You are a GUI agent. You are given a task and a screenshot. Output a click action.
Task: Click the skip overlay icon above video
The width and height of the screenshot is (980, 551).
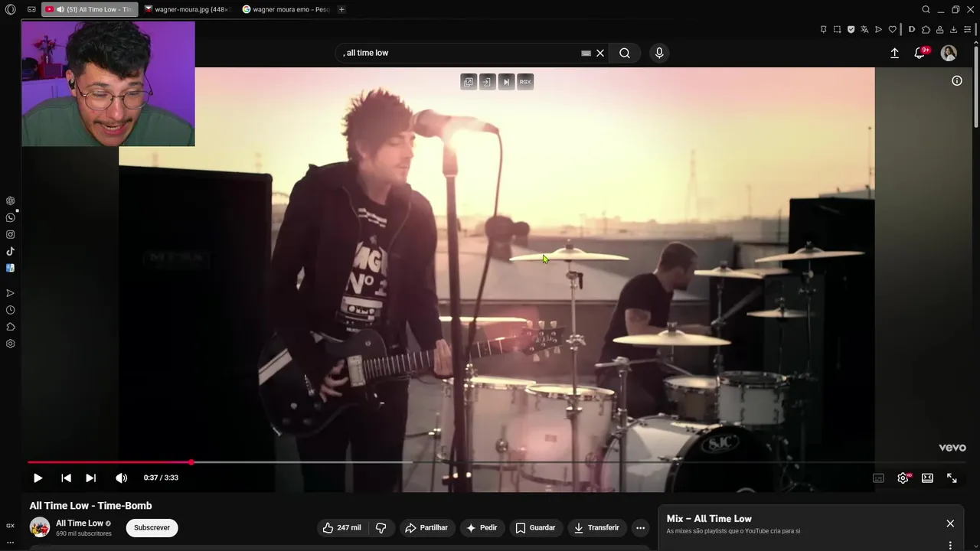(x=506, y=82)
